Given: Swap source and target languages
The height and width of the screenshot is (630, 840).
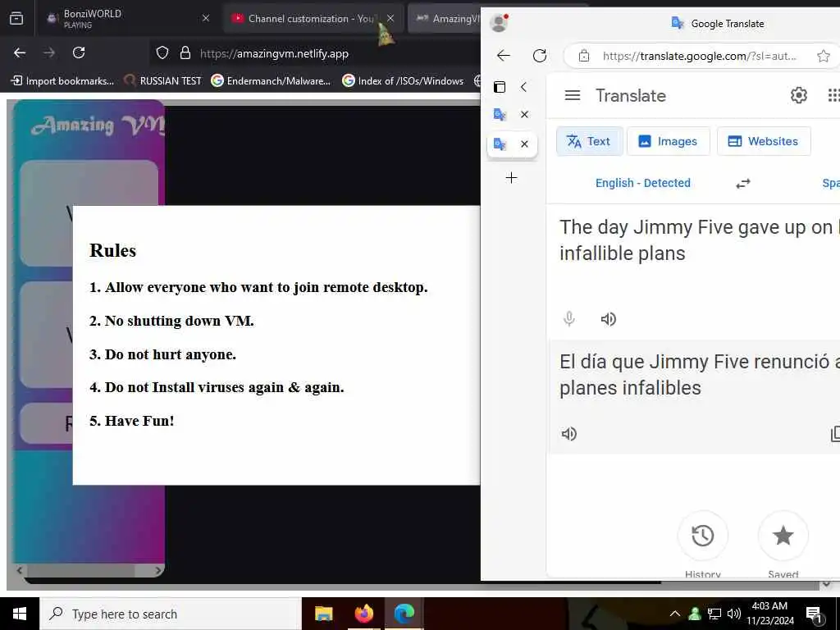Looking at the screenshot, I should point(743,184).
